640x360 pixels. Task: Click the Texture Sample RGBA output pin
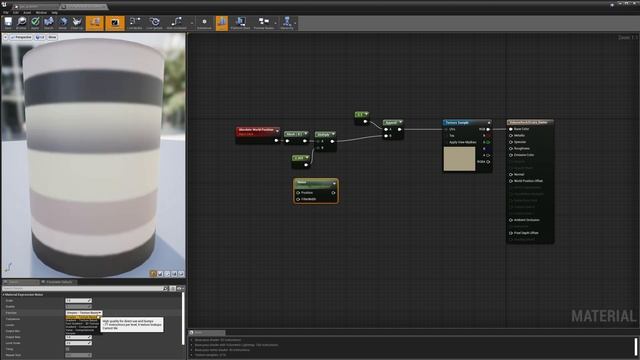[x=488, y=162]
